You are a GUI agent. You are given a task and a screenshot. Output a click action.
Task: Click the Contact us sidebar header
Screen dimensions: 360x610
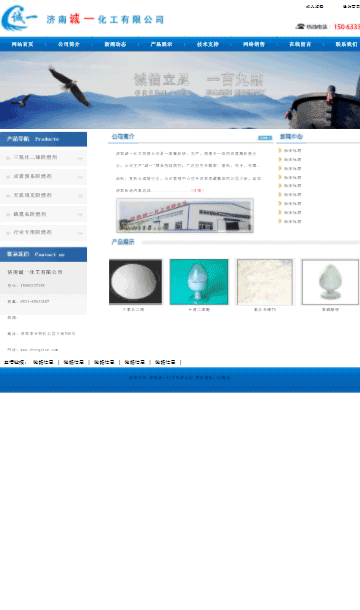point(43,254)
